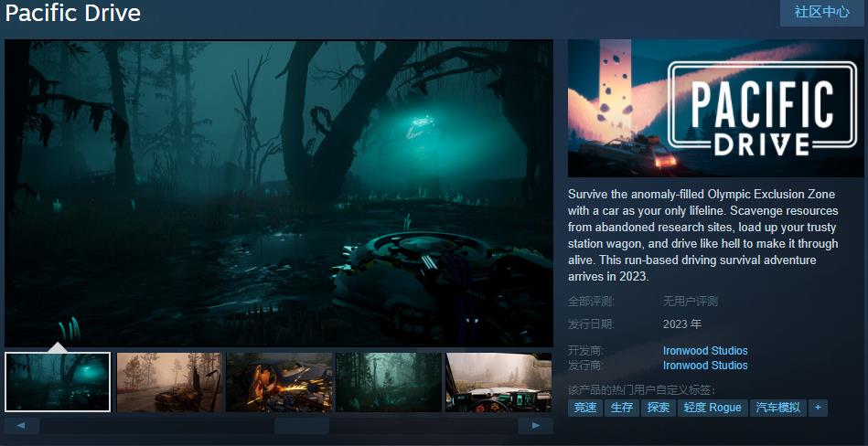
Task: Select the thumbnail showing sparks on the car
Action: (x=279, y=382)
